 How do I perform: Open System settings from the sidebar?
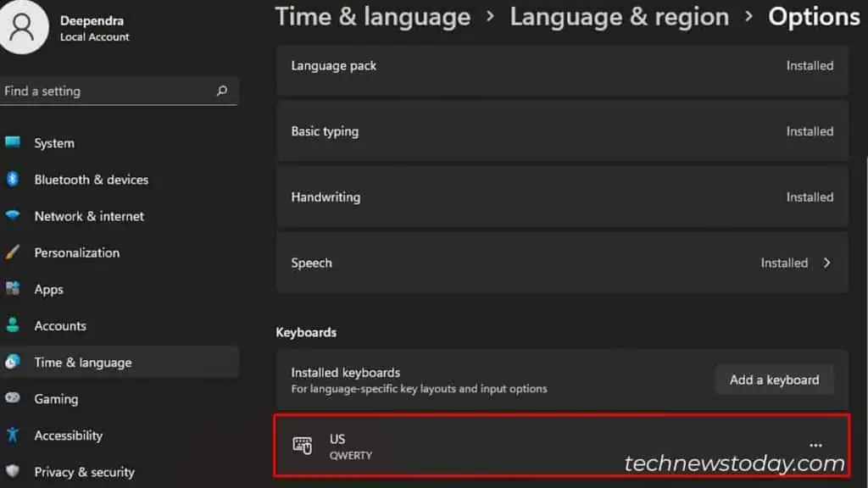click(54, 143)
